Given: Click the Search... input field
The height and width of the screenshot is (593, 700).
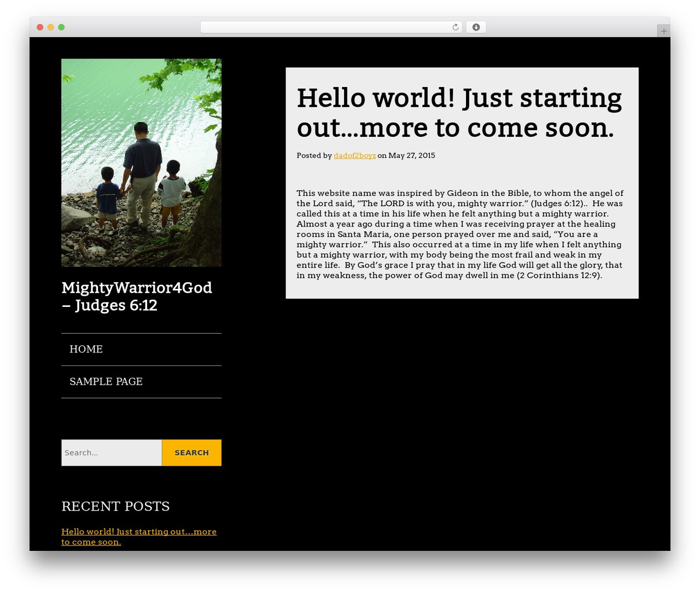Looking at the screenshot, I should 112,453.
